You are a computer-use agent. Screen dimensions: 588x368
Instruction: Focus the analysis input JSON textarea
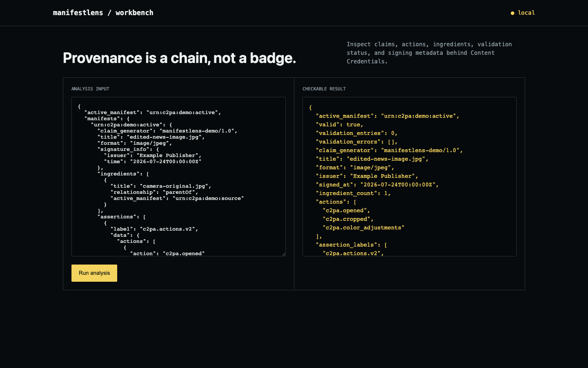pyautogui.click(x=178, y=177)
